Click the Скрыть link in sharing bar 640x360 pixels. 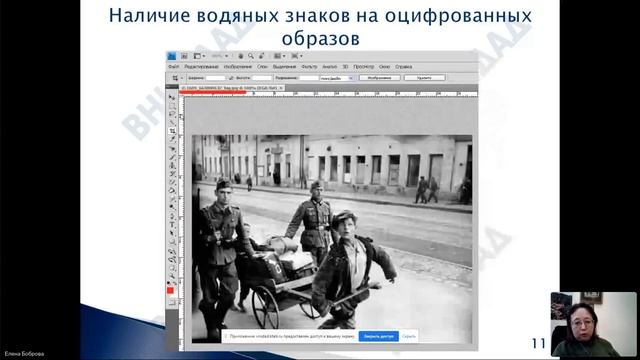coord(409,336)
